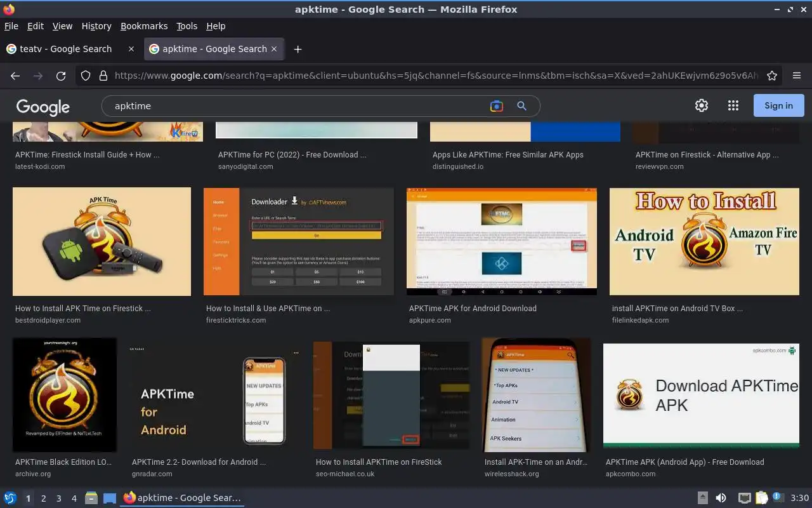Viewport: 812px width, 508px height.
Task: Visit archive.org source link
Action: 33,474
